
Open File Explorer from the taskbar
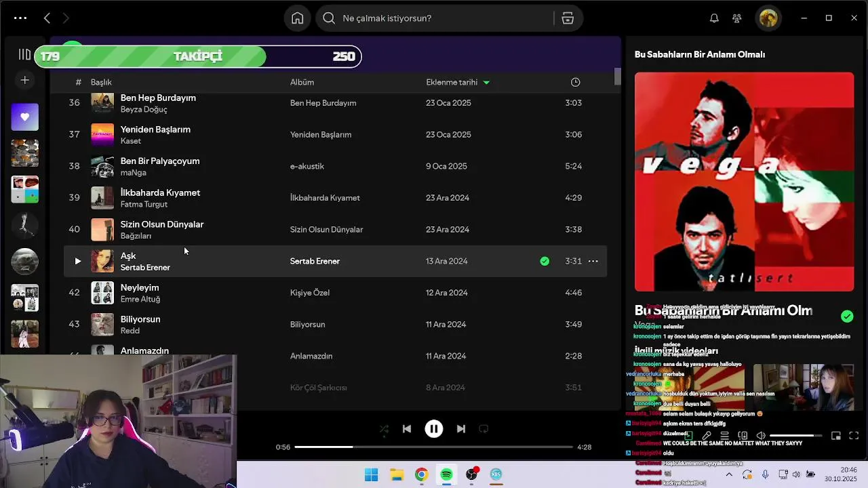(x=396, y=474)
